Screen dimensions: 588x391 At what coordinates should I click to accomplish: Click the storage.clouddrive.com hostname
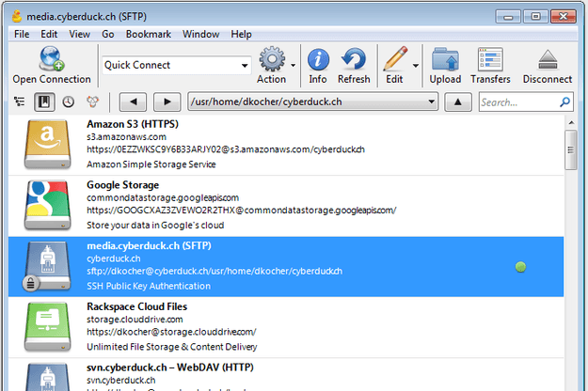coord(135,320)
